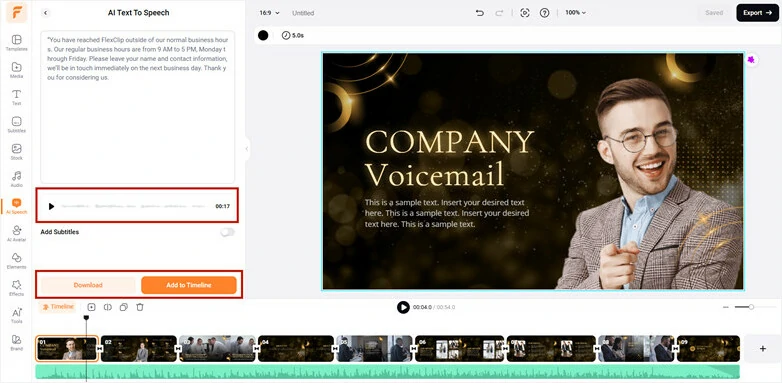The width and height of the screenshot is (782, 383).
Task: Open the Media sidebar panel
Action: tap(16, 70)
